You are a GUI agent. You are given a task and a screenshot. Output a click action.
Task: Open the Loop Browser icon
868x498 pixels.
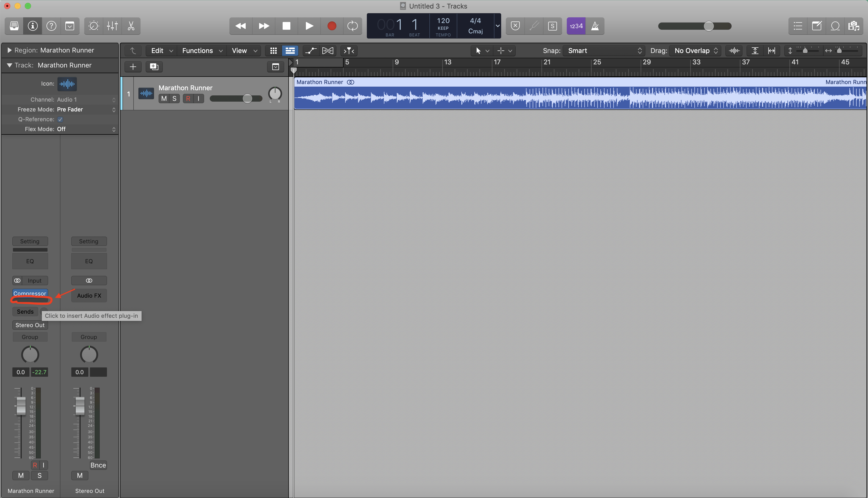tap(835, 26)
